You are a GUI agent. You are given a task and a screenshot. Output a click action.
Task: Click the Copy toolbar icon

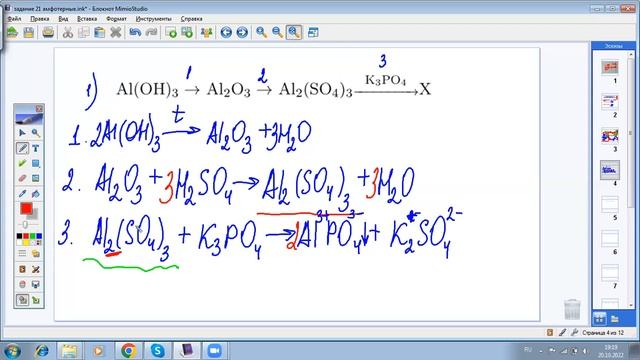(x=83, y=32)
